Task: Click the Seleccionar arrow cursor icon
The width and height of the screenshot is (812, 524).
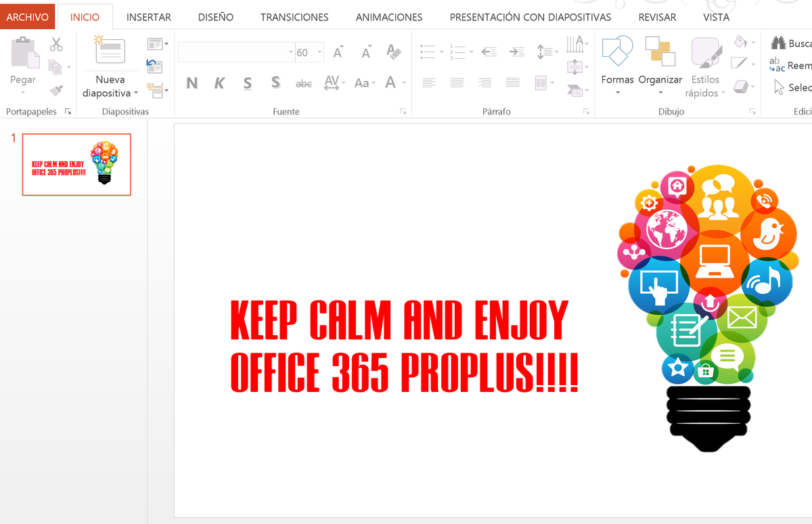Action: pos(779,87)
